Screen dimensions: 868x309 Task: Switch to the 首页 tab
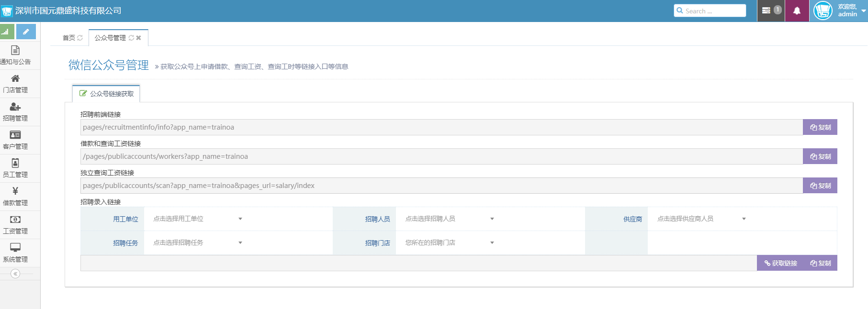click(69, 38)
